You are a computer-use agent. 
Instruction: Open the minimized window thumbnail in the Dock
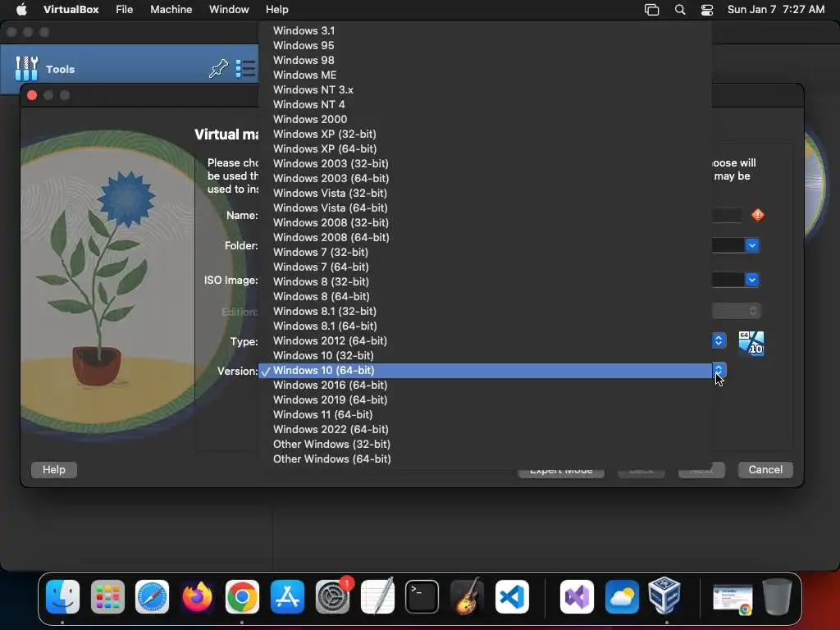point(733,598)
